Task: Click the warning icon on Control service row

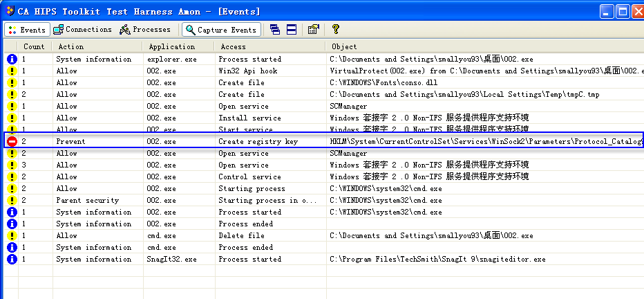Action: [x=12, y=177]
